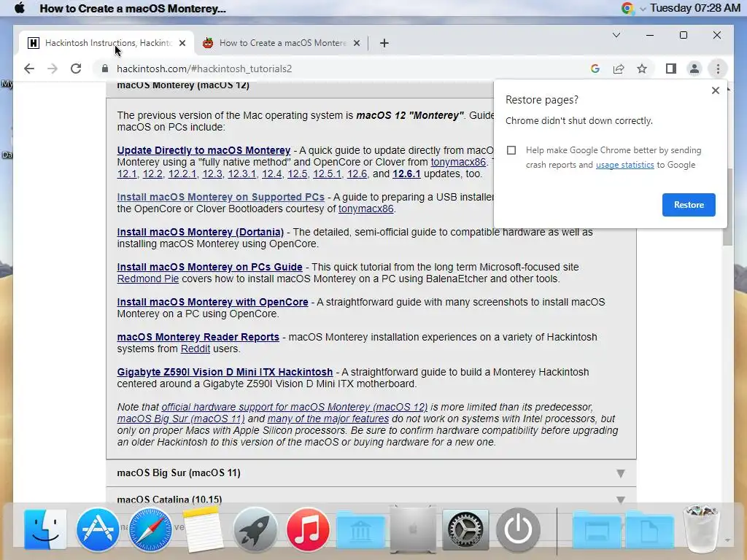Open Install macOS Monterey on PCs Guide
Screen dimensions: 747x560
coord(209,267)
